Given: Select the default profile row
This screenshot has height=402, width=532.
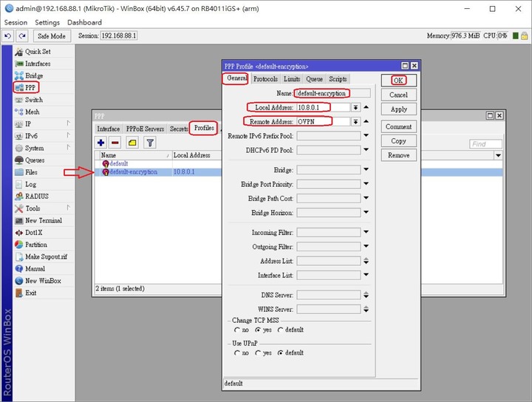Looking at the screenshot, I should 158,163.
